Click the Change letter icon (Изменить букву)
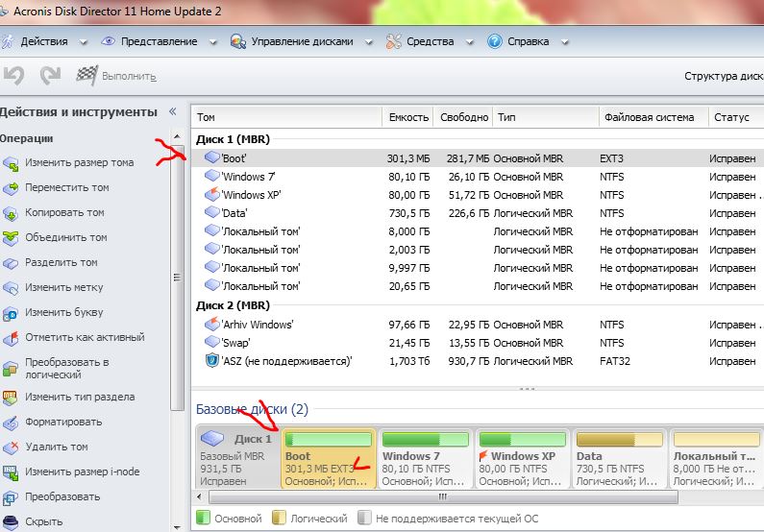The image size is (764, 532). [x=11, y=313]
